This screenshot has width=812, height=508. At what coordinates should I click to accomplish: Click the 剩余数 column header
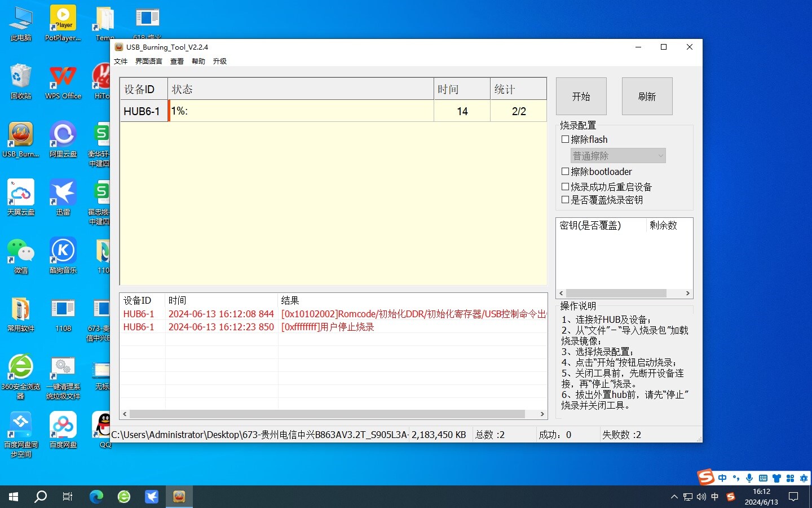click(x=669, y=225)
